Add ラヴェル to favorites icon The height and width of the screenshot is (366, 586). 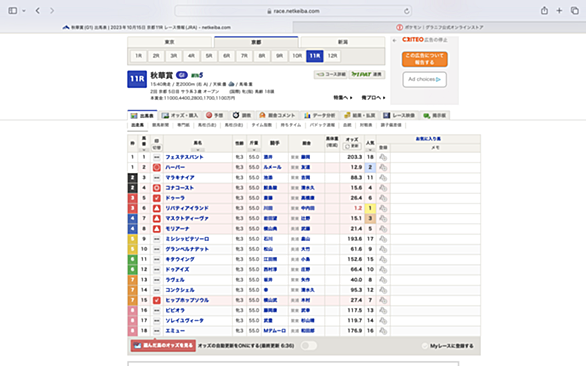tap(383, 280)
